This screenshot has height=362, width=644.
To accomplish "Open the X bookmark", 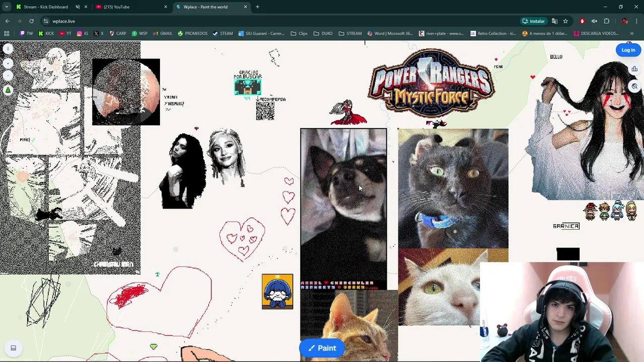I will click(99, 34).
